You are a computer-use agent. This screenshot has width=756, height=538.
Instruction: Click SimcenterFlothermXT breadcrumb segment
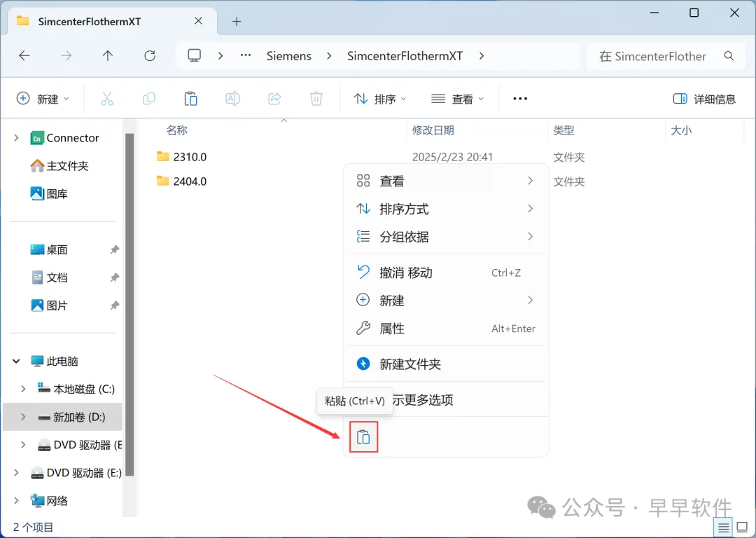pos(405,56)
